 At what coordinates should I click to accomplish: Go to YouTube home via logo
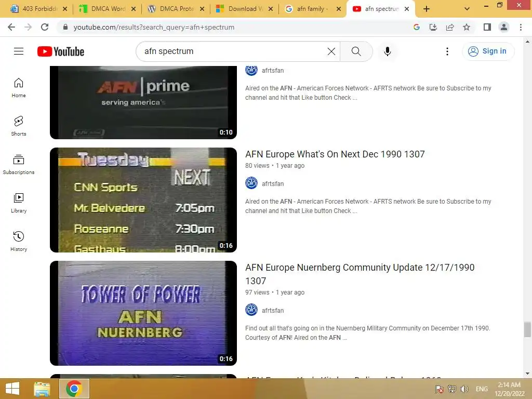click(61, 51)
